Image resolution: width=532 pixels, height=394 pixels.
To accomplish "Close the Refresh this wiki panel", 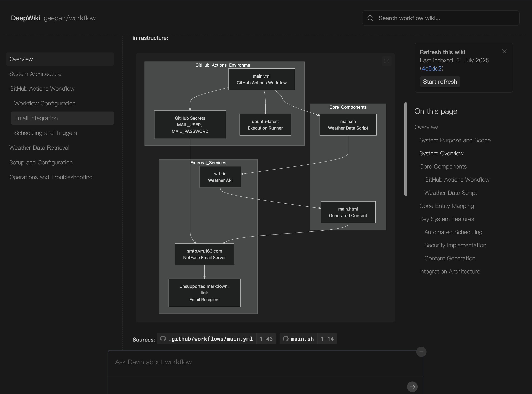I will (504, 51).
